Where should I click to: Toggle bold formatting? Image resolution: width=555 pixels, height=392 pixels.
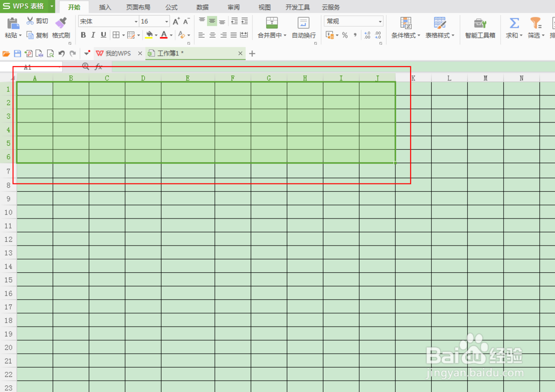[x=83, y=34]
